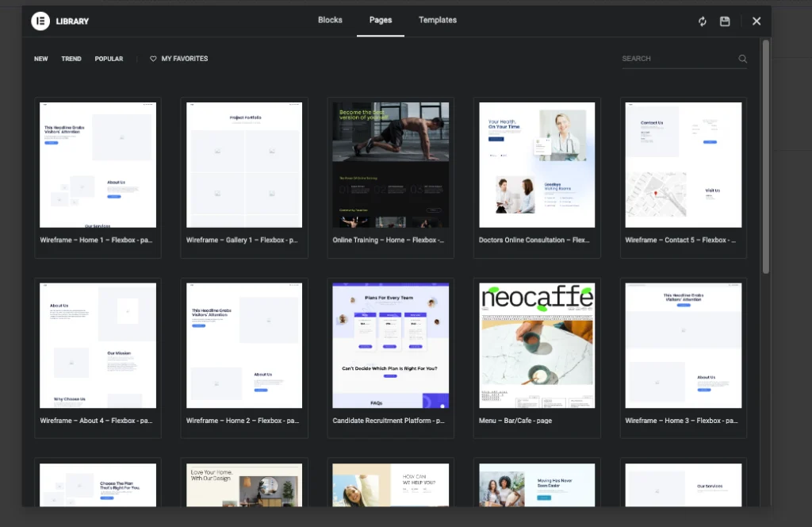
Task: Click the Elementor logo icon
Action: 40,21
